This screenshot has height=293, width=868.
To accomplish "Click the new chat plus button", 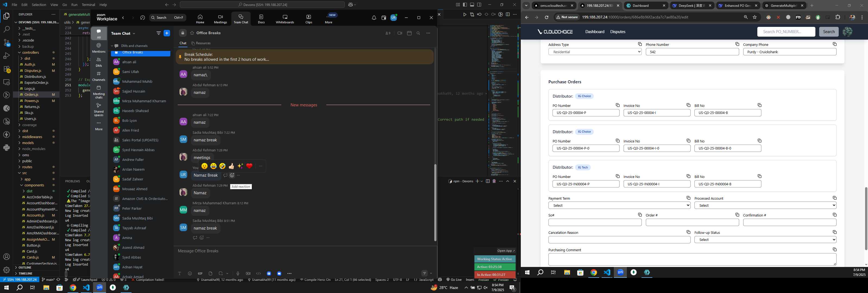I will coord(167,33).
